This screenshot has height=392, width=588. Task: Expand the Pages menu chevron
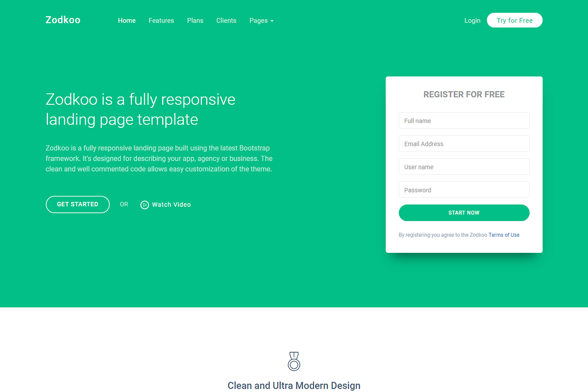tap(272, 21)
